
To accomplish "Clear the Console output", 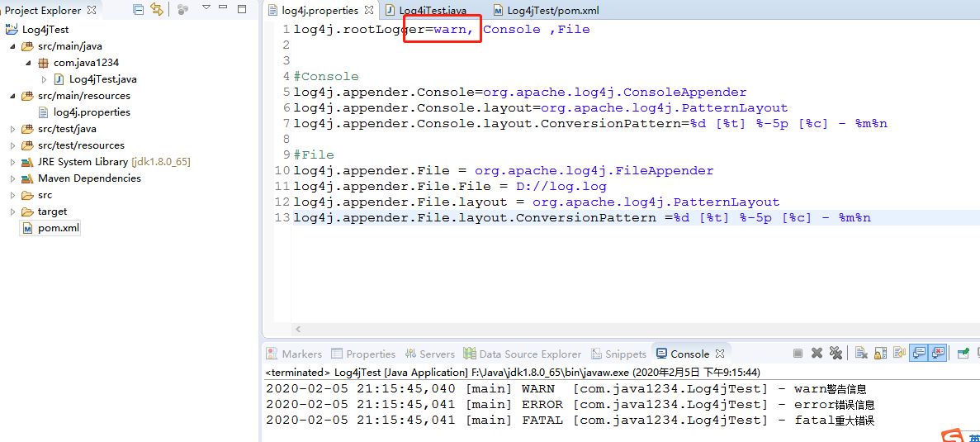I will coord(861,354).
